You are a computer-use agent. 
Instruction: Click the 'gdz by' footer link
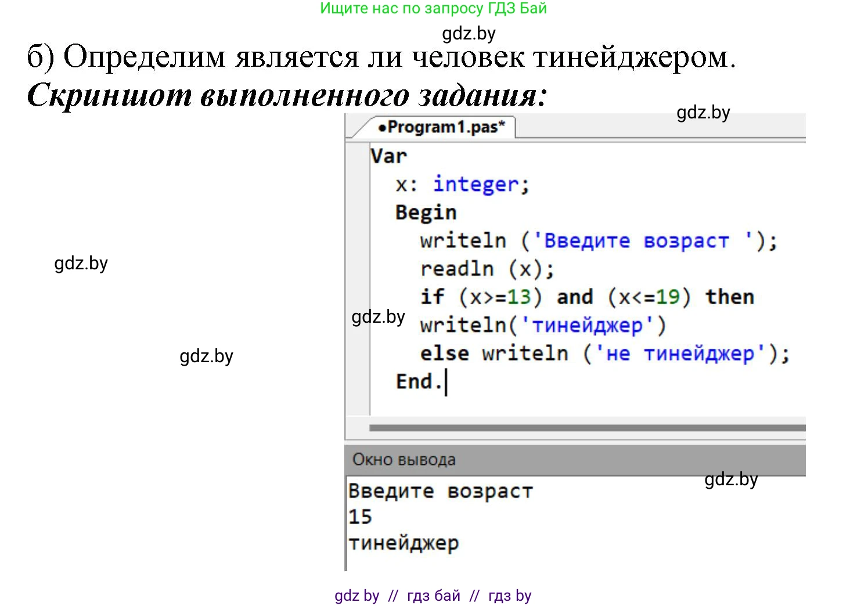[356, 596]
